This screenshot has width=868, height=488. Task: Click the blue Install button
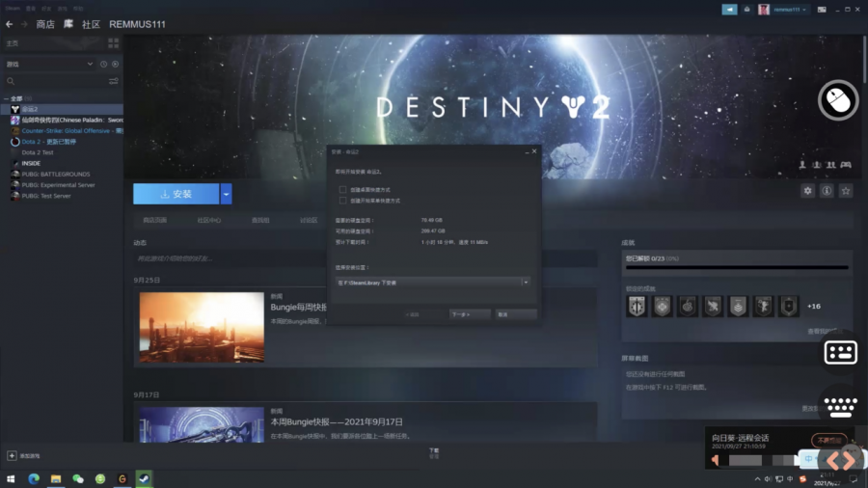tap(176, 194)
